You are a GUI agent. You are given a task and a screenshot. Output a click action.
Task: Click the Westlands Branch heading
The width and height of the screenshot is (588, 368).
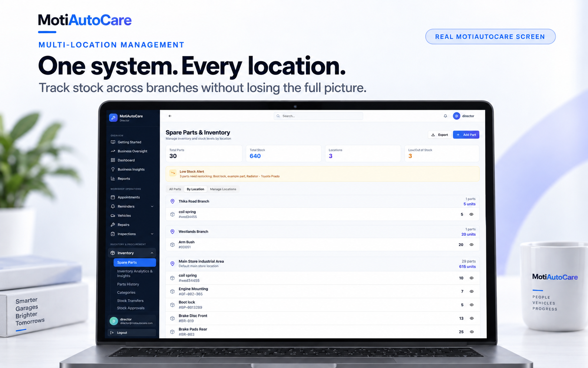click(x=193, y=231)
